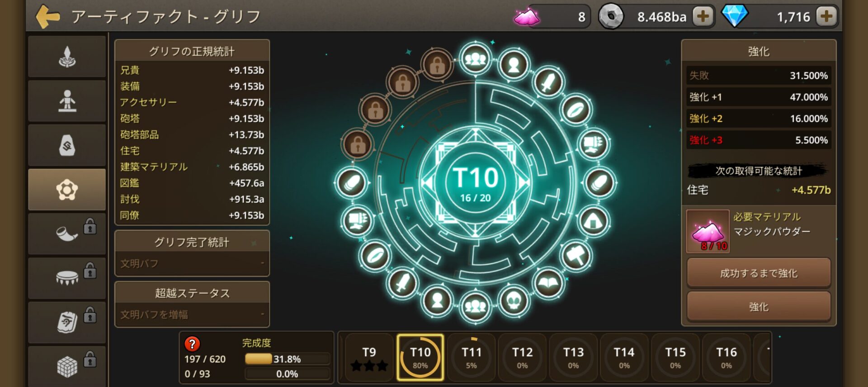Tap the Magic Powder material thumbnail

coord(708,231)
